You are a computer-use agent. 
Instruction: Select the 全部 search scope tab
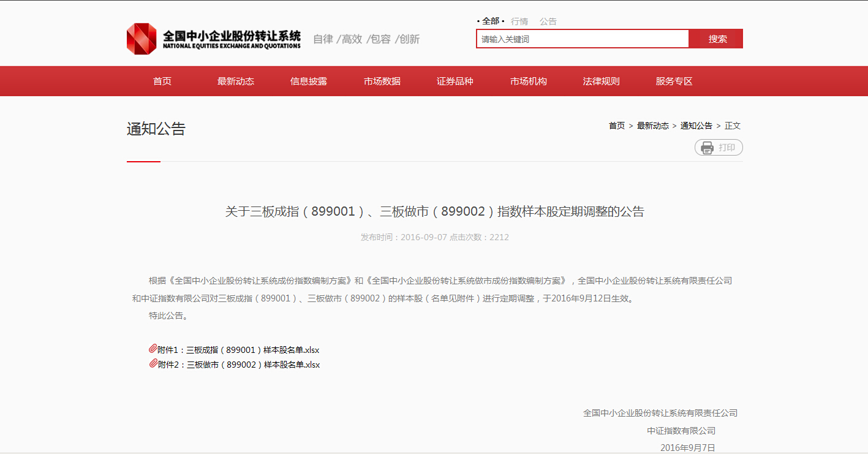pyautogui.click(x=490, y=21)
